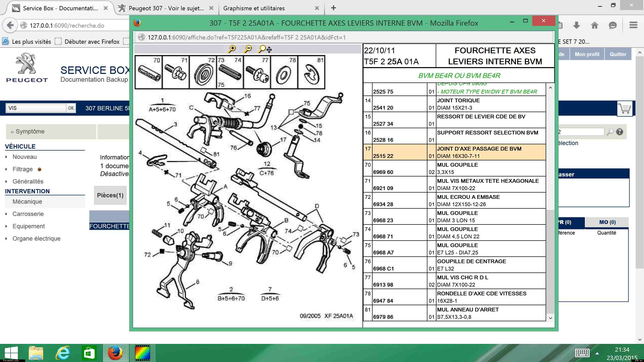Expand the Equipement intervention item
This screenshot has width=644, height=362.
[29, 226]
